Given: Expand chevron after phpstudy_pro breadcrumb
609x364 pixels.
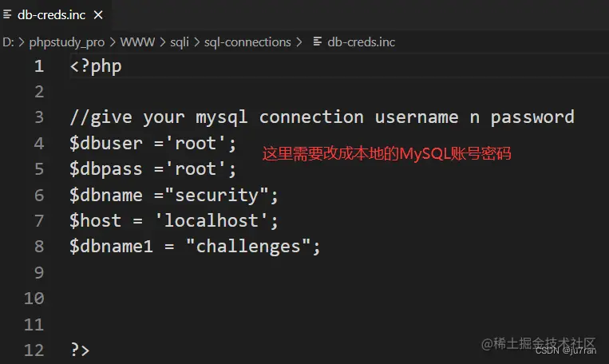Looking at the screenshot, I should coord(113,42).
